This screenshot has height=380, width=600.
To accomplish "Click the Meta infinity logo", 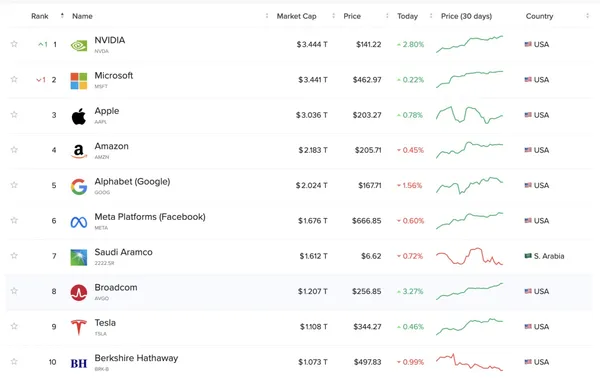I will point(79,222).
